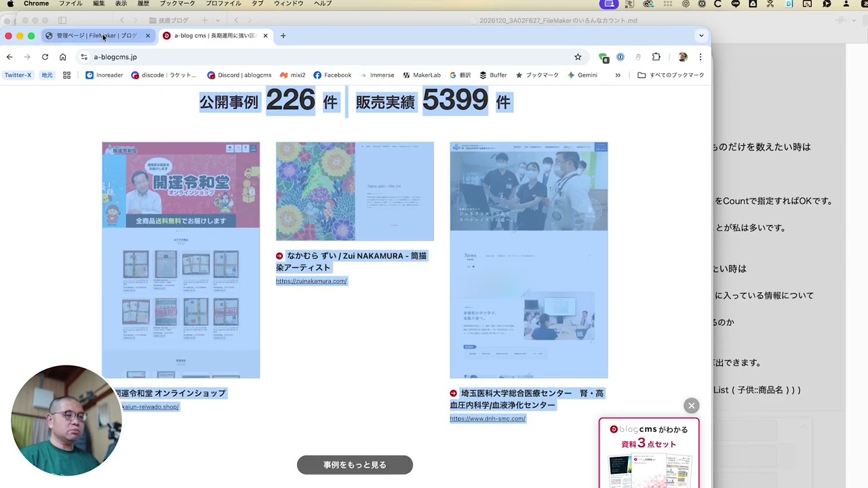Open the Chrome application menu

(x=37, y=4)
